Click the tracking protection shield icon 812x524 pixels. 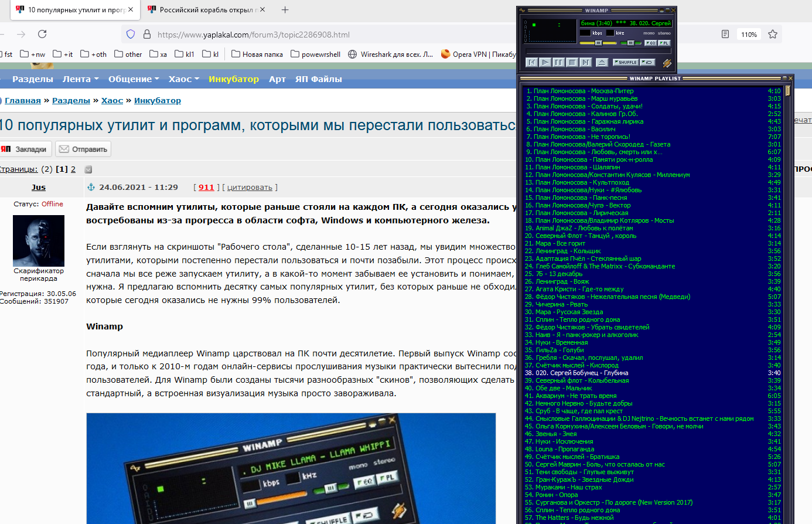click(x=131, y=34)
